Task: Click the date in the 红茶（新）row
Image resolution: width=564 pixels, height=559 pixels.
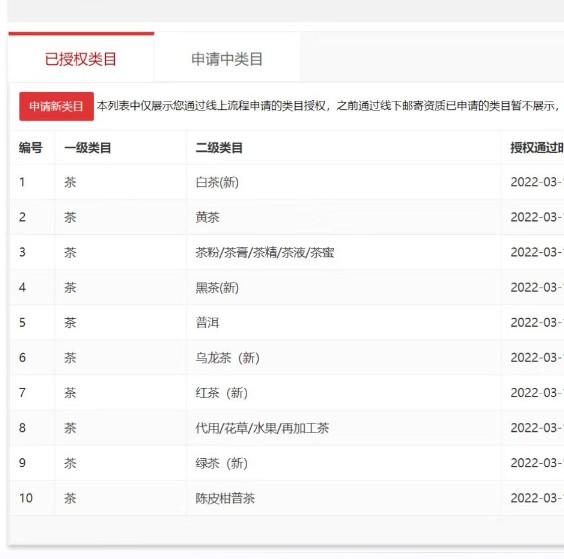Action: (537, 392)
